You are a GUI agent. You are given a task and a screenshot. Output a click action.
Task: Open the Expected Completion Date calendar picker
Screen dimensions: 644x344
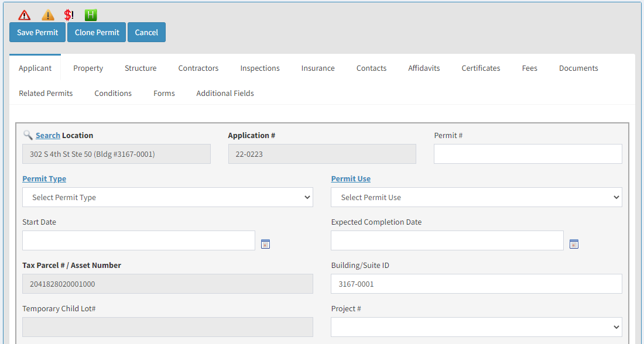[574, 244]
